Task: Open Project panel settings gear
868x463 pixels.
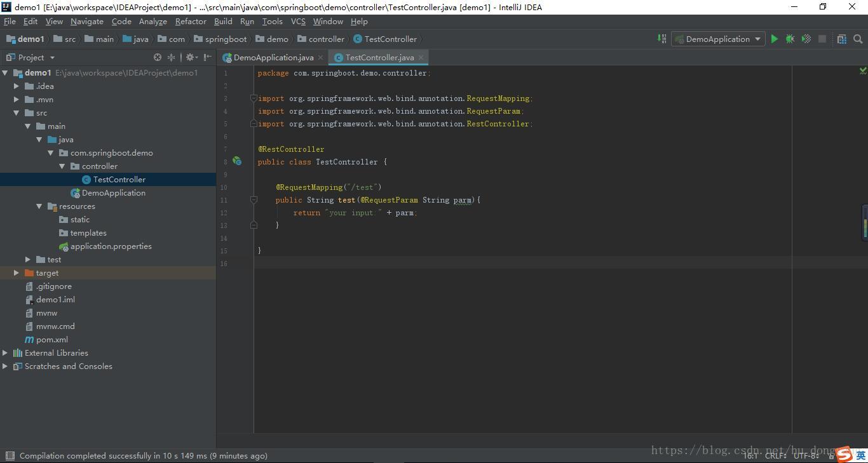Action: tap(190, 57)
